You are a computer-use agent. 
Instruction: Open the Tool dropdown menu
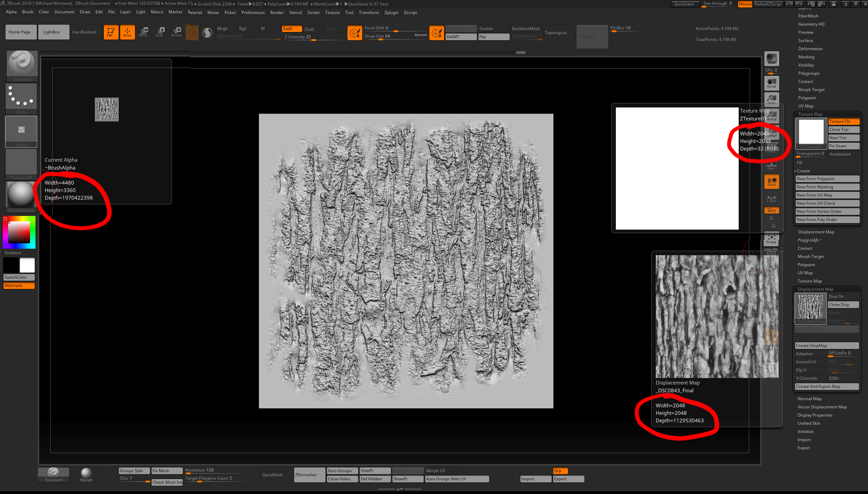pos(349,13)
